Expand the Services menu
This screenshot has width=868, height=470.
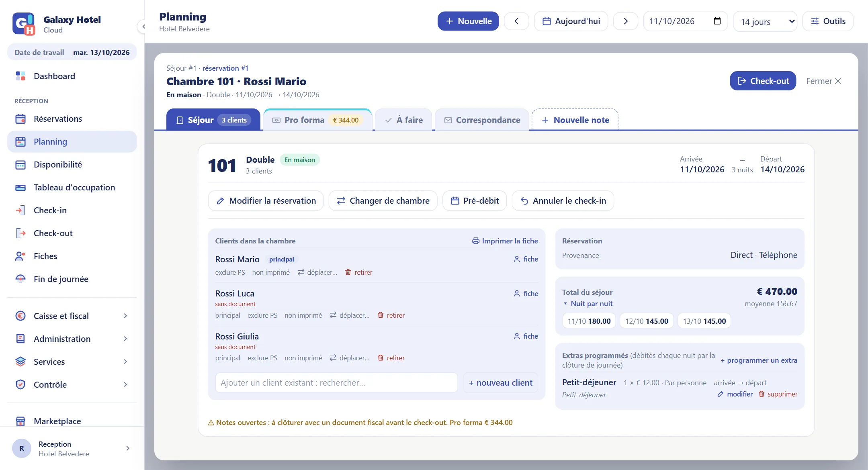pyautogui.click(x=72, y=362)
